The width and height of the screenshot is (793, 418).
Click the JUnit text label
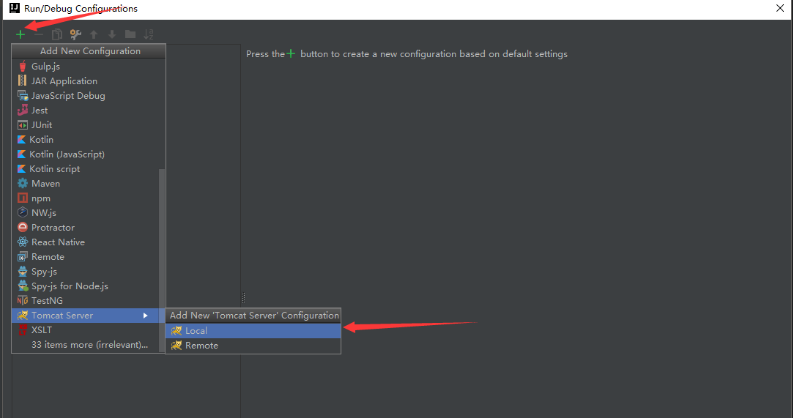pyautogui.click(x=41, y=125)
